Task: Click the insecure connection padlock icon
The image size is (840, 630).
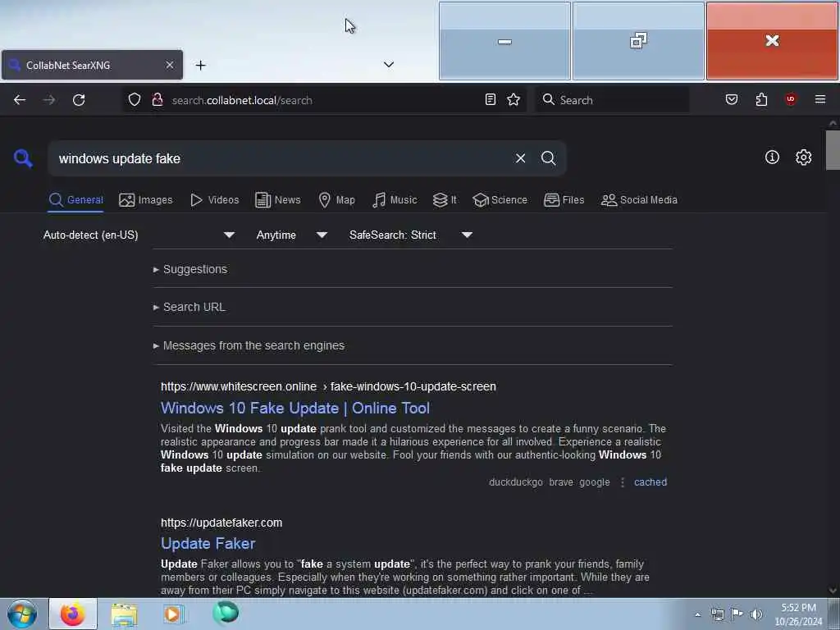Action: (x=157, y=99)
